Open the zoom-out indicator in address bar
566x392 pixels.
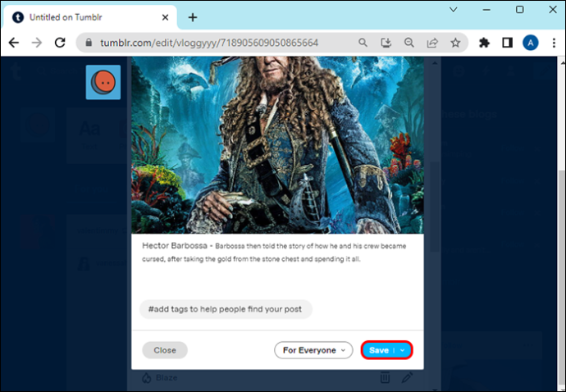tap(409, 43)
